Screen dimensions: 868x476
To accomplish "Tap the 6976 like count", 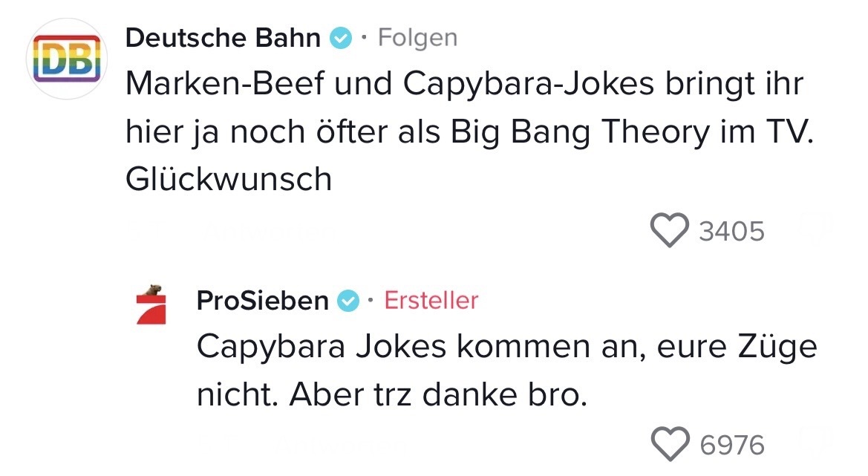I will point(731,445).
